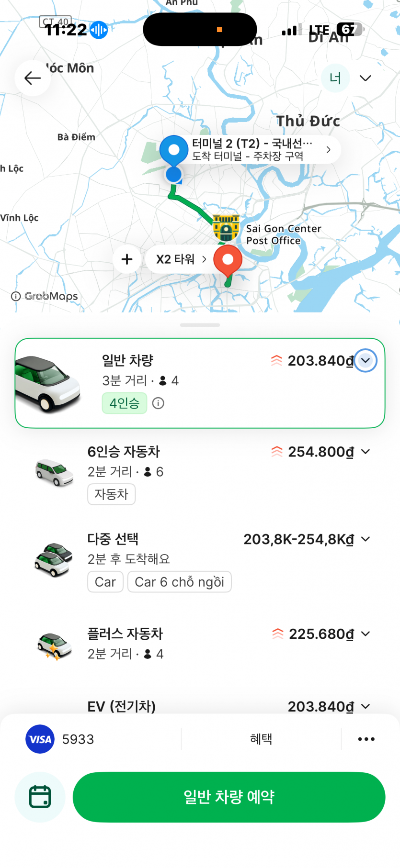The width and height of the screenshot is (400, 868).
Task: Tap the Visa card payment icon
Action: [x=40, y=739]
